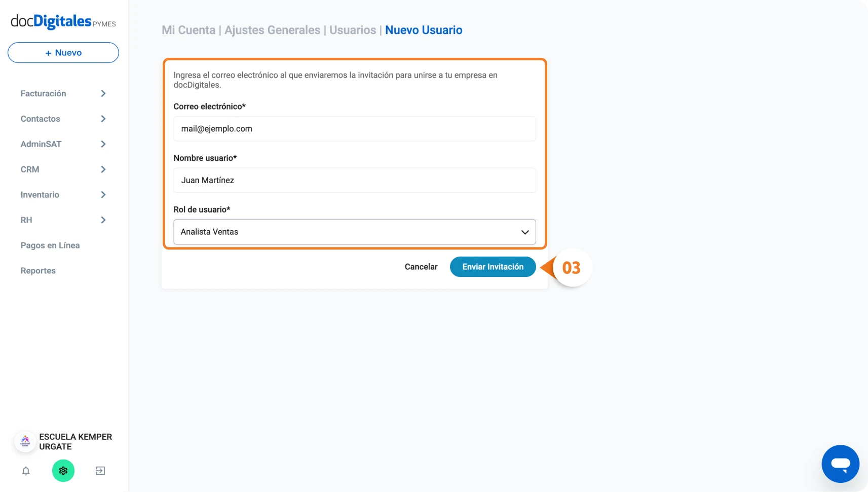Open Pagos en Línea menu item
Screen dimensions: 868x492
(50, 245)
